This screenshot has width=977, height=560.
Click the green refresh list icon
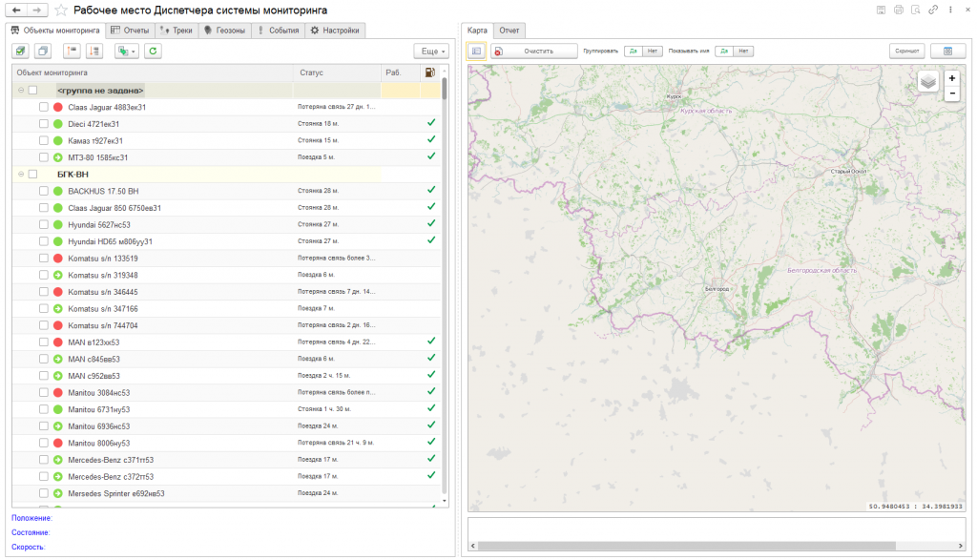[x=153, y=51]
